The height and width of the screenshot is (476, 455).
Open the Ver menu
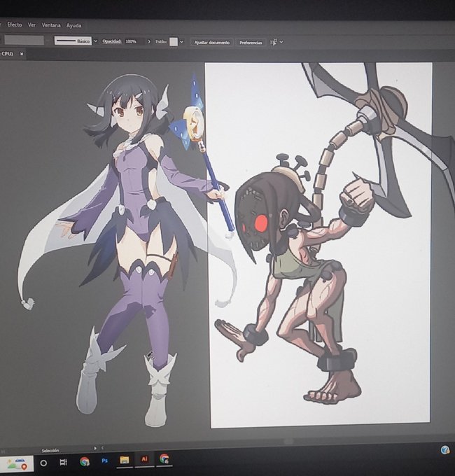click(32, 25)
